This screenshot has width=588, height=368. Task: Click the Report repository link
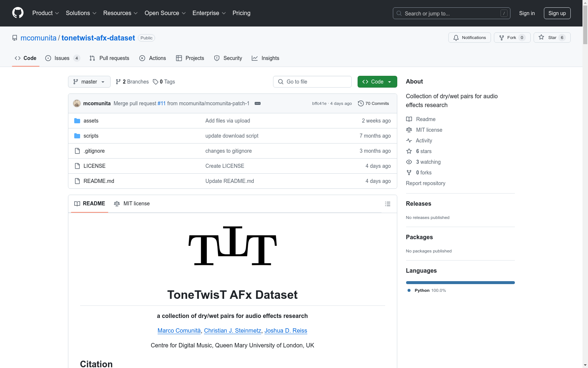(x=426, y=183)
